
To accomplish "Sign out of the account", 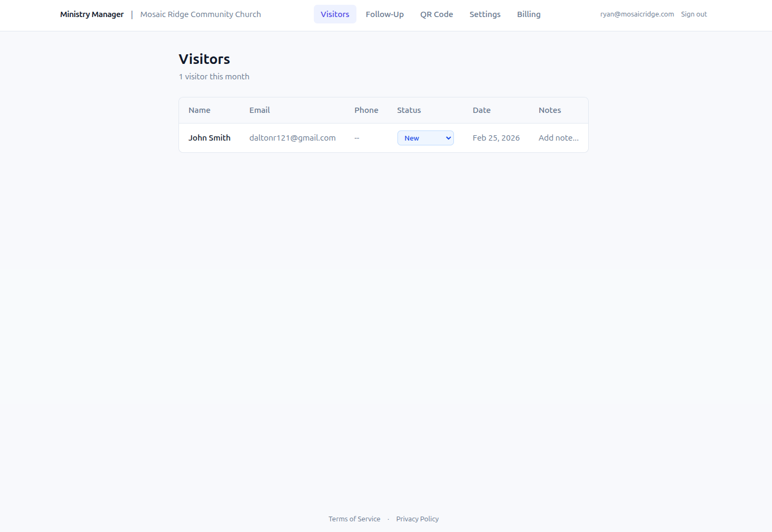I will [694, 14].
